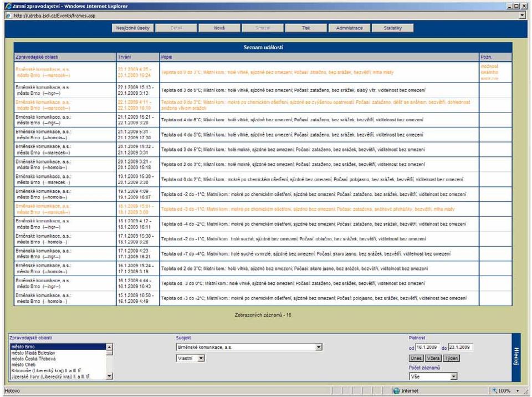Open the Počet záznamů dropdown set to Vše
This screenshot has height=397, width=532.
click(454, 376)
